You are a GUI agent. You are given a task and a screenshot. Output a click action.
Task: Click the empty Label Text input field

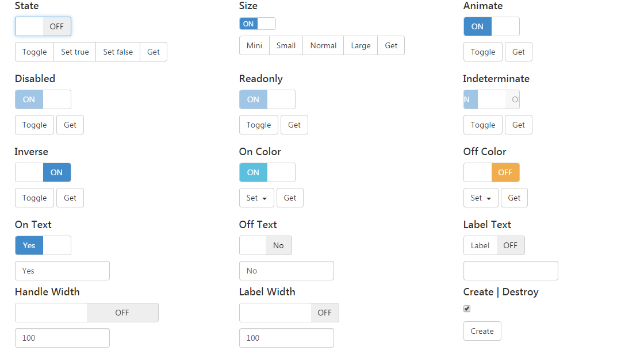click(511, 271)
